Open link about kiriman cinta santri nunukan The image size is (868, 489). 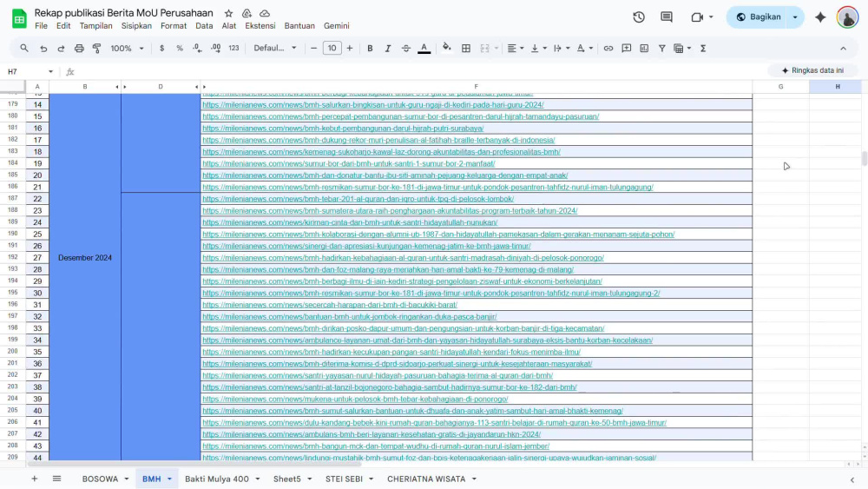[350, 222]
